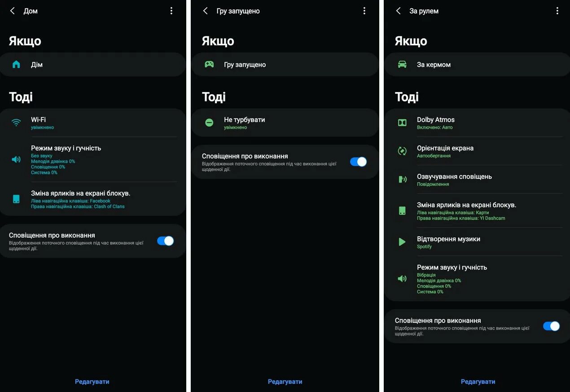Open more options on Гру запущено screen
The height and width of the screenshot is (392, 570).
click(364, 11)
